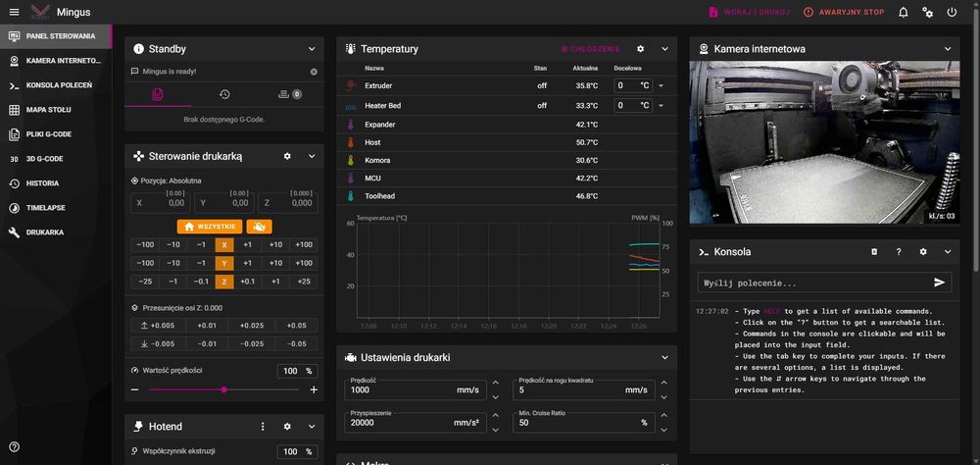Collapse the Sterowanie drukarką panel
The image size is (980, 465).
[312, 156]
